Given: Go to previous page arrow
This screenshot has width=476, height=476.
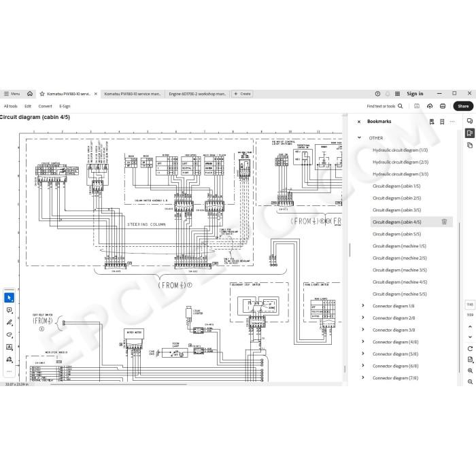Looking at the screenshot, I should click(470, 326).
